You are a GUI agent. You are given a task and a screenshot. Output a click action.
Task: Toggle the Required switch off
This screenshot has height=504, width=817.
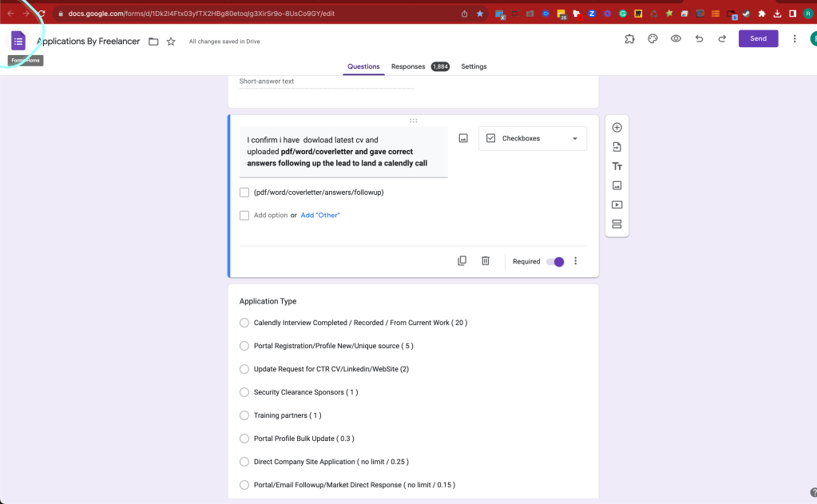pos(555,262)
